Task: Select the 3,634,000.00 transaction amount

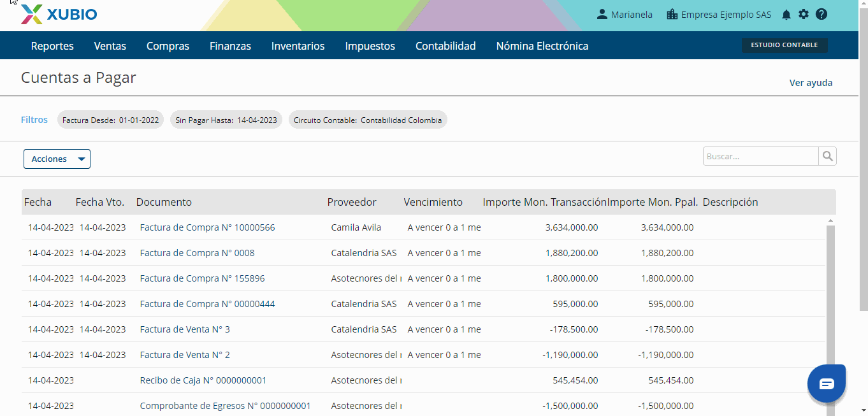Action: click(x=572, y=227)
